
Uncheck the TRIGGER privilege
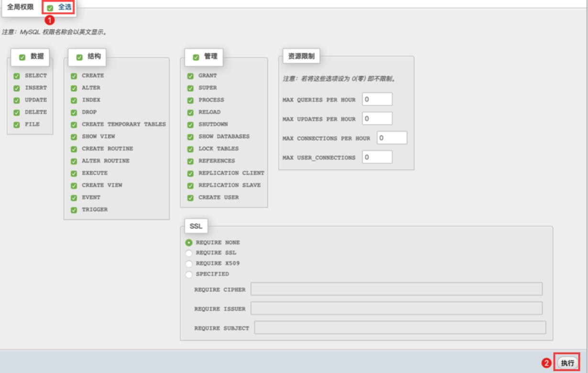click(74, 209)
